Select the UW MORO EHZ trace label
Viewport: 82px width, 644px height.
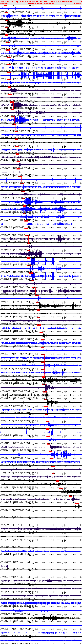pyautogui.click(x=19, y=227)
